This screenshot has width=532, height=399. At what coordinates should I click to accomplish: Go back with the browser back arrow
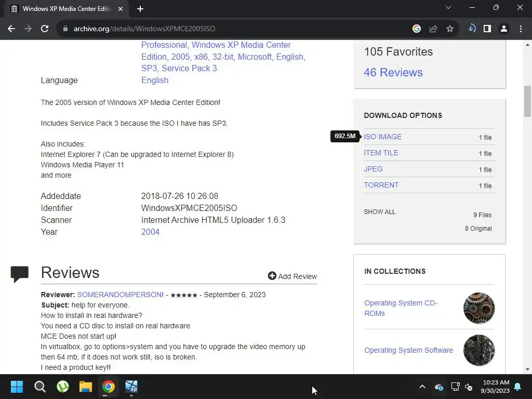[11, 29]
